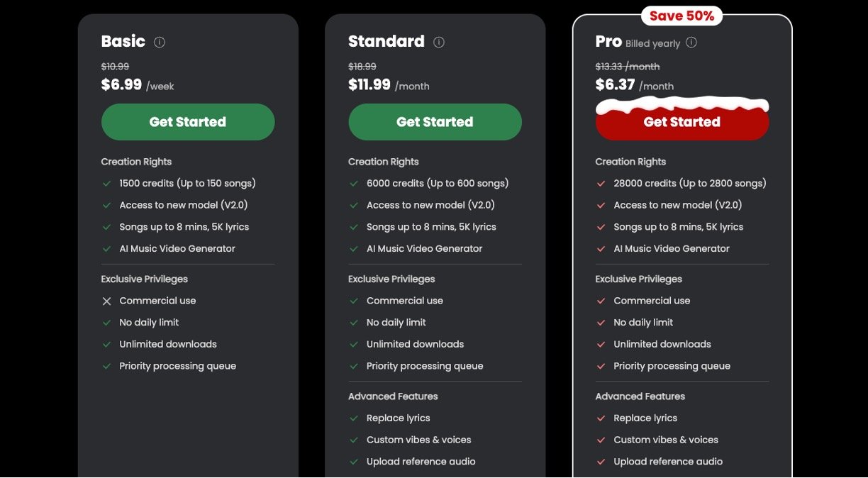The width and height of the screenshot is (868, 478).
Task: Click the green checkmark for 1500 credits
Action: (107, 184)
